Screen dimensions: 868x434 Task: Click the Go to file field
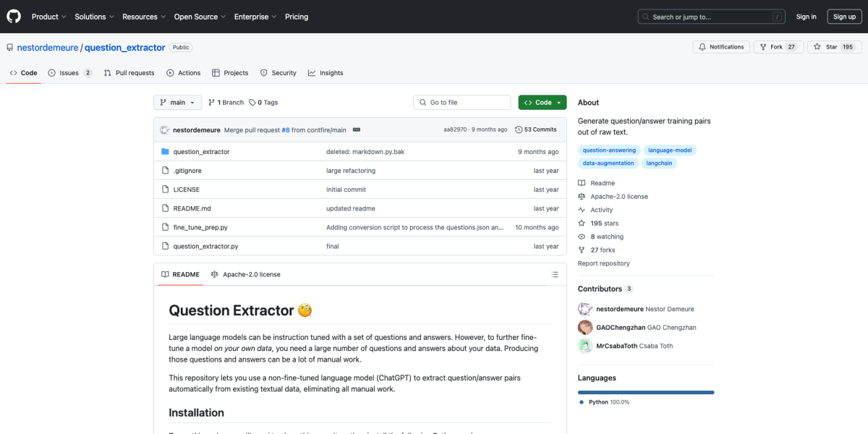pos(463,103)
